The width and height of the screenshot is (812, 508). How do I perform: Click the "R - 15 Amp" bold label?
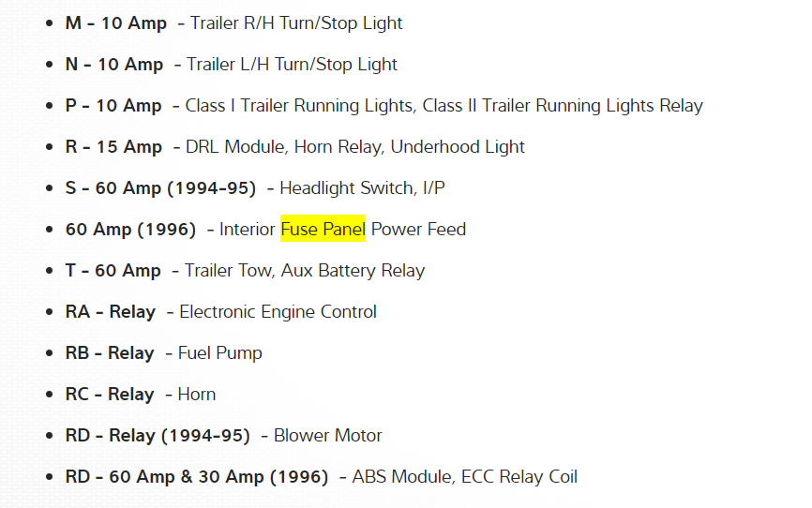click(113, 147)
